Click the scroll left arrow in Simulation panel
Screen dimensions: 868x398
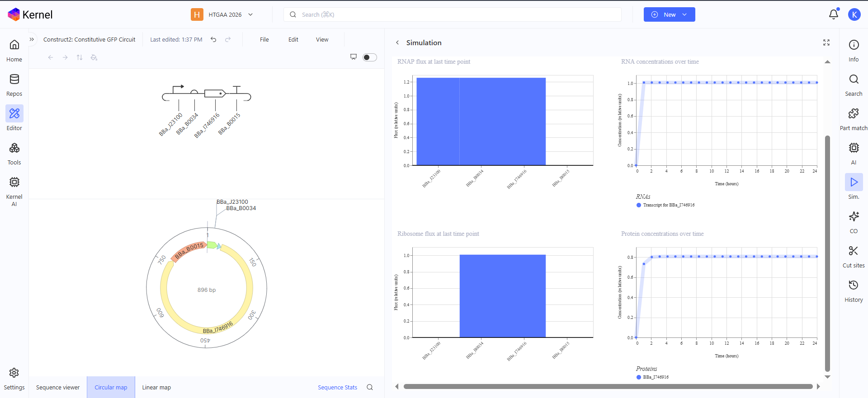(x=397, y=386)
